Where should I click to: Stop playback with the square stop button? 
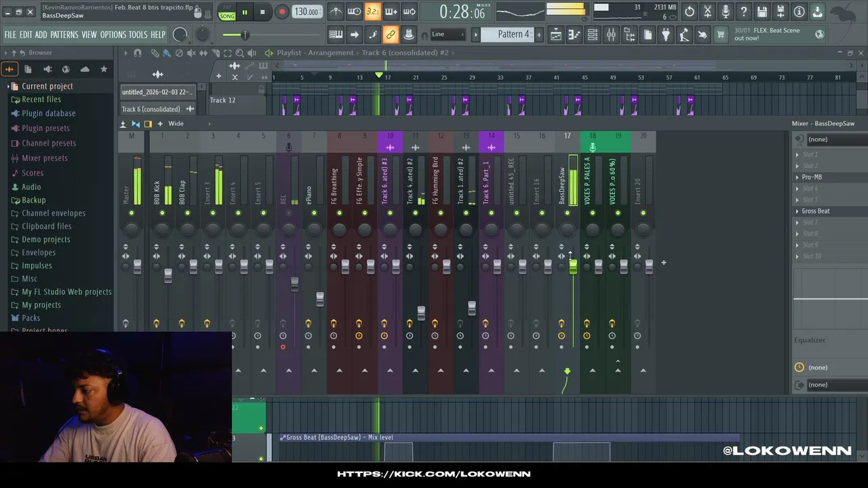click(262, 12)
